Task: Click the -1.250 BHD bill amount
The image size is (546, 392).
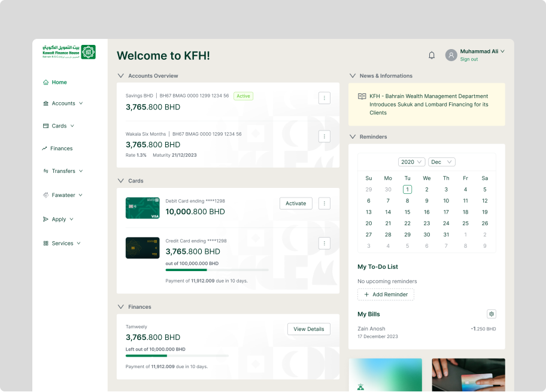Action: (483, 329)
